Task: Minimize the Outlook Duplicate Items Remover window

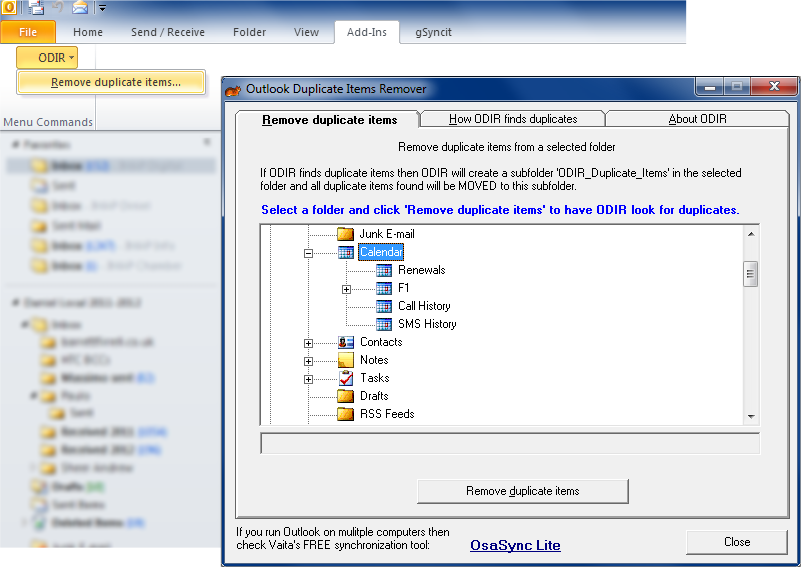Action: tap(710, 87)
